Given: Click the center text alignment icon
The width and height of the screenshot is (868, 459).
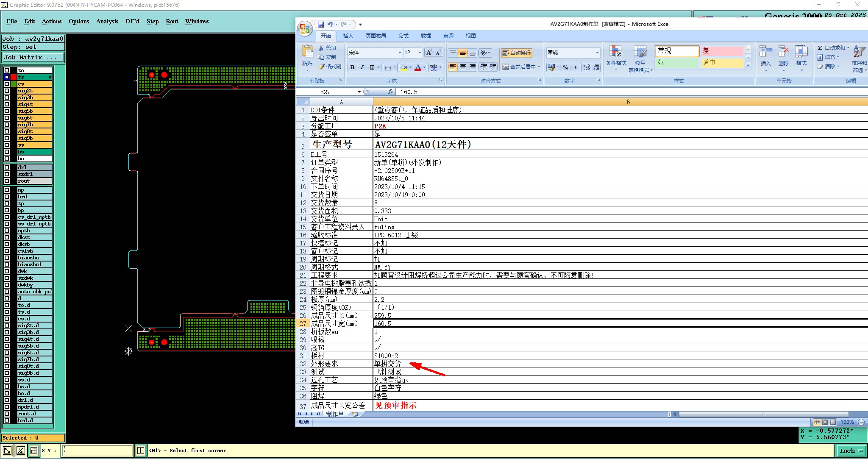Looking at the screenshot, I should 463,67.
